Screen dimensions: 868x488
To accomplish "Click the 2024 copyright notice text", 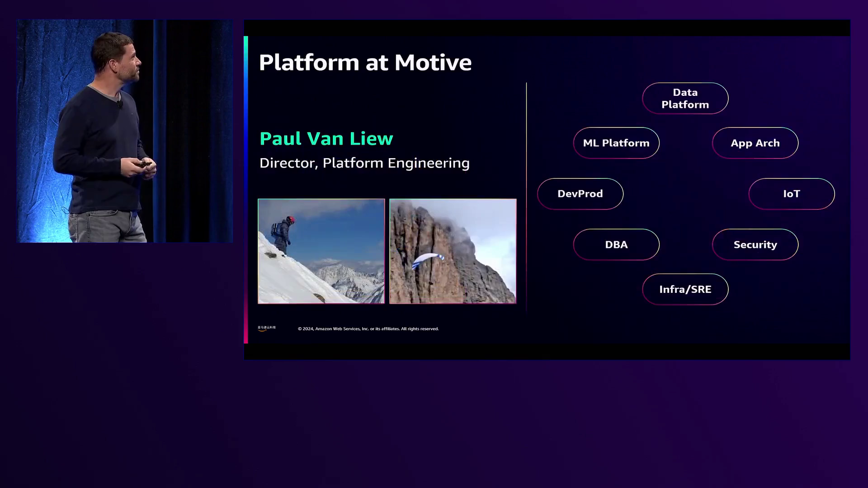I will tap(368, 329).
